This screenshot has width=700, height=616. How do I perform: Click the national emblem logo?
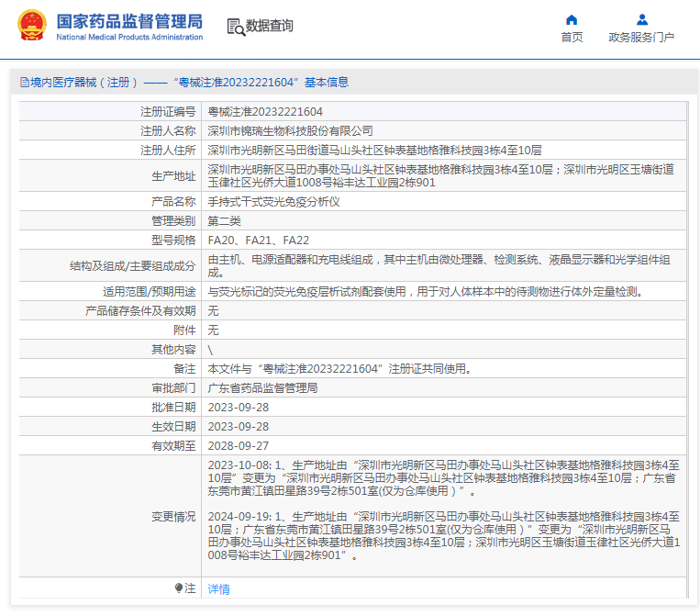[x=30, y=26]
